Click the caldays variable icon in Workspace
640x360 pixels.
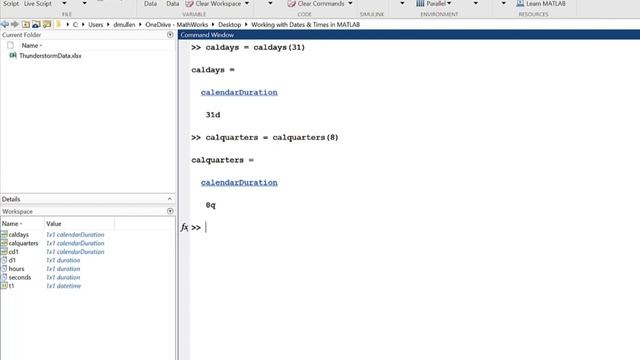tap(4, 234)
